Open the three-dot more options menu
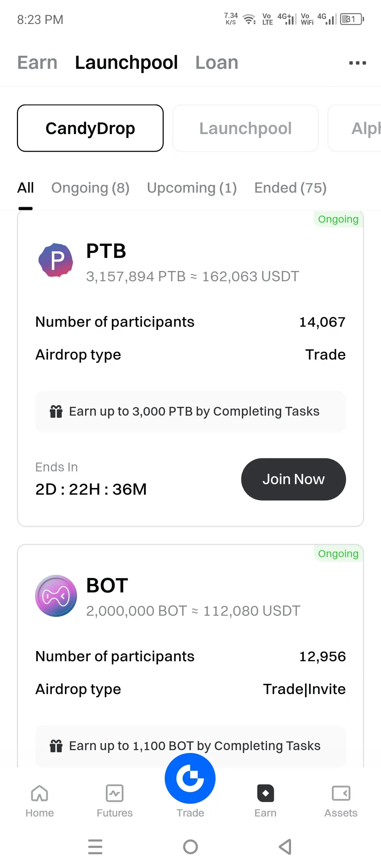381x868 pixels. pos(357,63)
